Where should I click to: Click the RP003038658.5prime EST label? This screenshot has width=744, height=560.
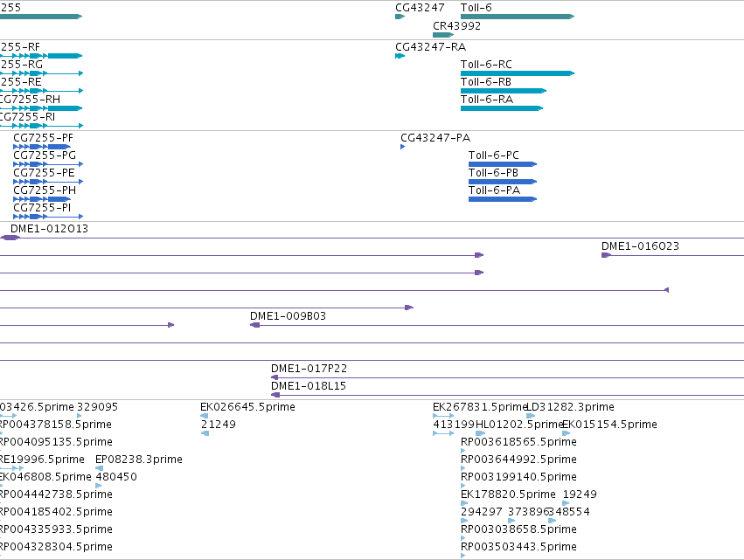pos(518,529)
